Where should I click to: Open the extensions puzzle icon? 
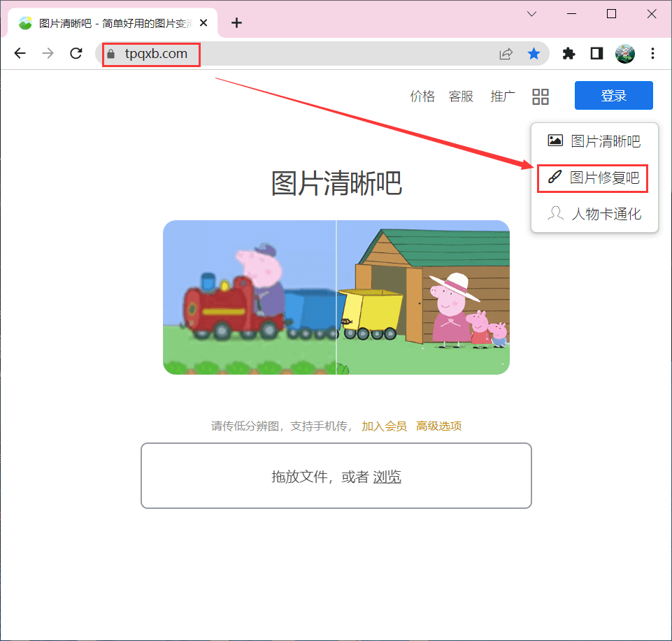tap(569, 54)
